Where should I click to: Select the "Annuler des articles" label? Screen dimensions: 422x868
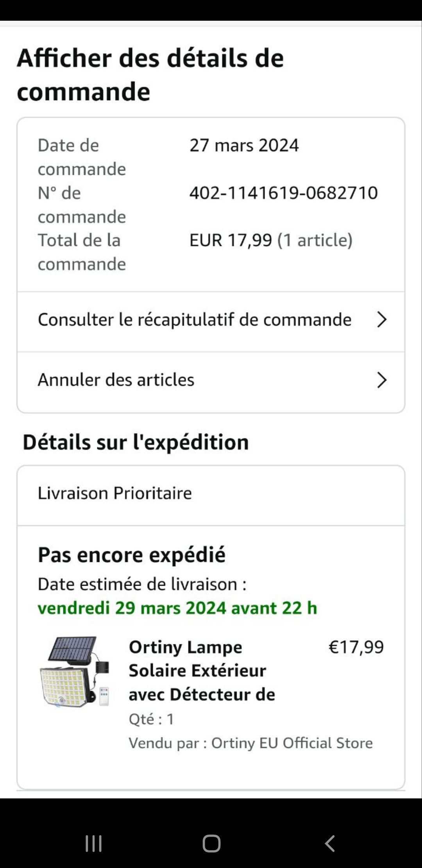[116, 380]
